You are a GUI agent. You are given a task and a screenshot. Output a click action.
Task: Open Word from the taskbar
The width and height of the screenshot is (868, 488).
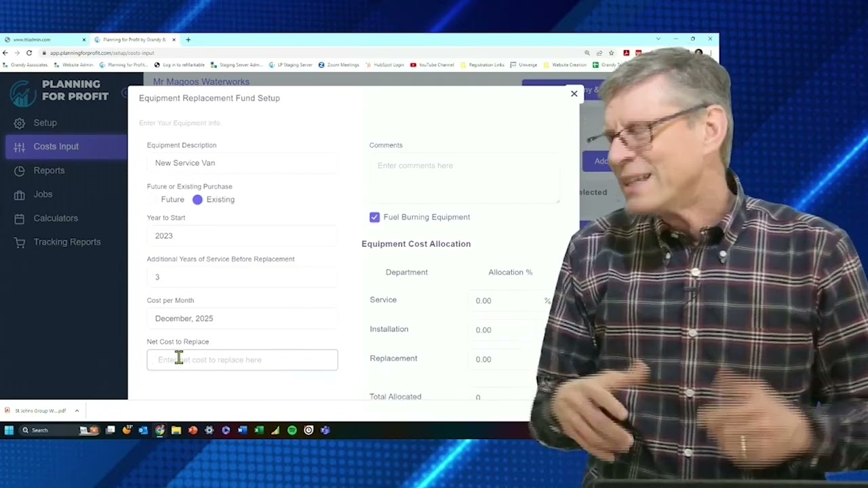(242, 430)
